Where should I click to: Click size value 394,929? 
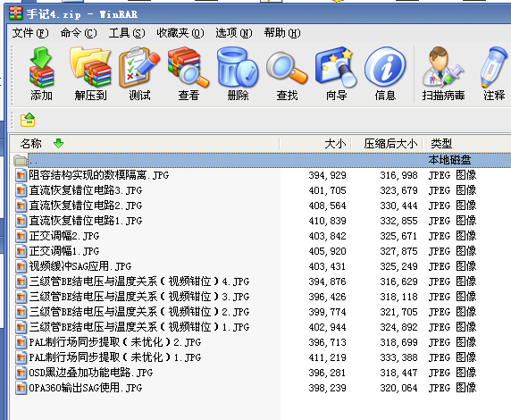pos(327,175)
